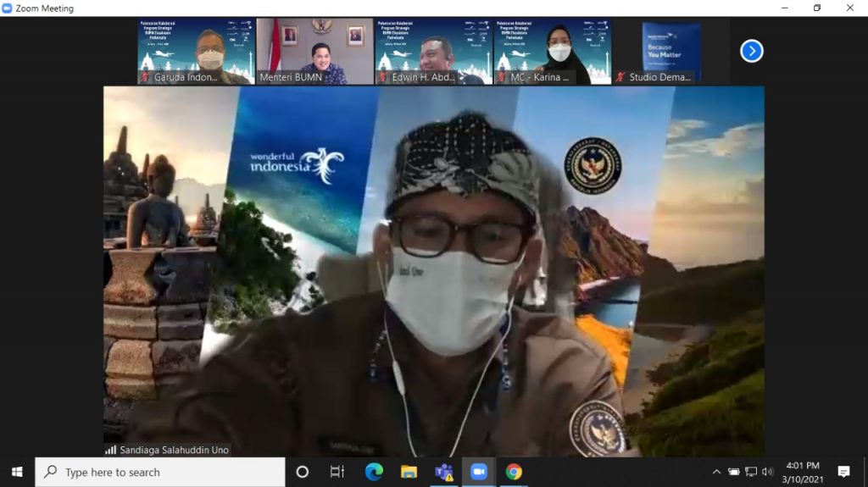Click the network tray icon
The image size is (868, 487).
point(750,472)
